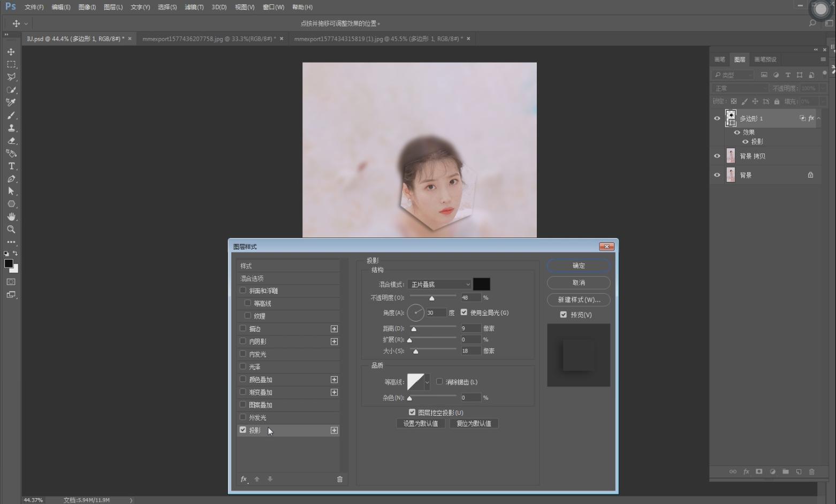Hide the 背景 拷贝 layer

point(717,156)
